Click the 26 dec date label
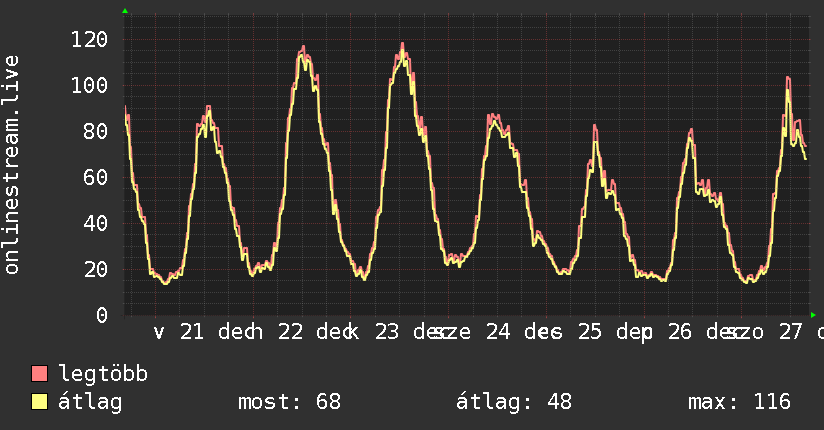 coord(704,332)
